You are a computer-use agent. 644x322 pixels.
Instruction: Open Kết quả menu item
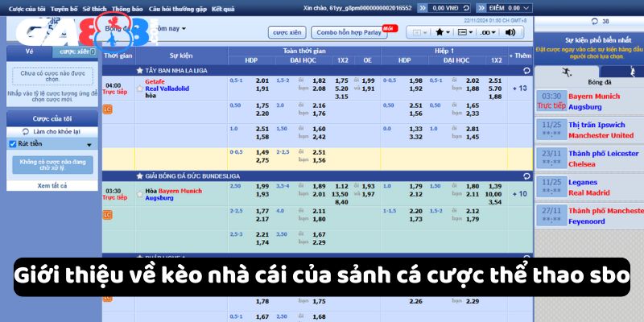(223, 9)
